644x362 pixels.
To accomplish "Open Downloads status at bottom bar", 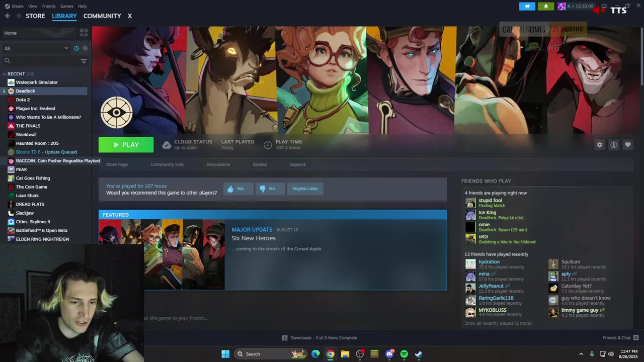I will 319,338.
